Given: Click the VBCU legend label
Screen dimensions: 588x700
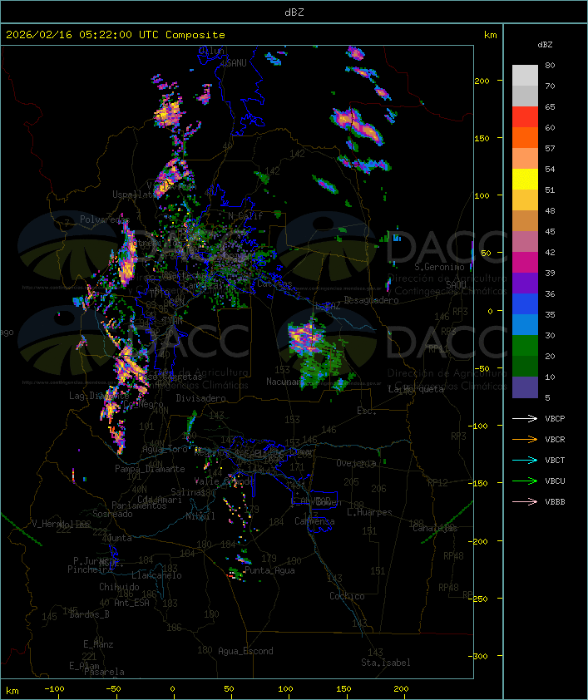Looking at the screenshot, I should pos(555,481).
